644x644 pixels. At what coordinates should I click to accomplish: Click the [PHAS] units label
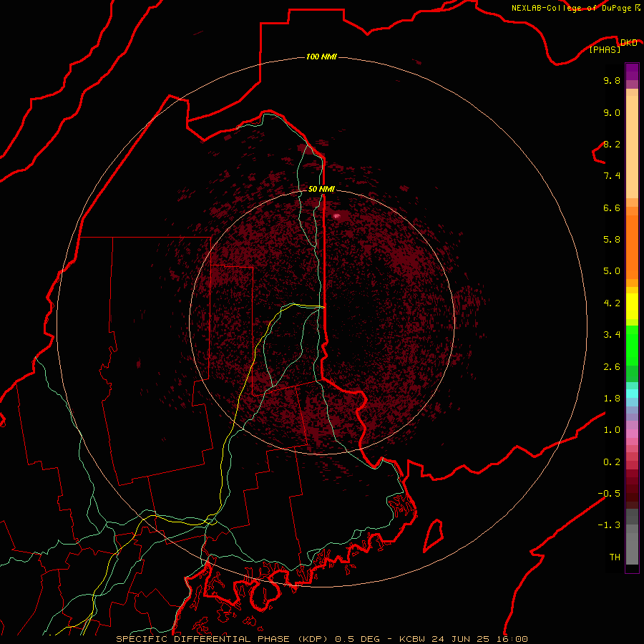click(x=605, y=49)
